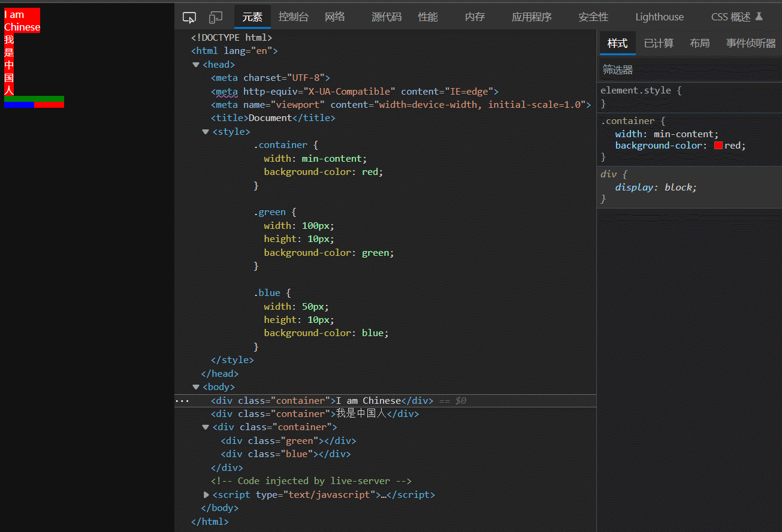Select the html lang="en" node
The width and height of the screenshot is (782, 532).
pyautogui.click(x=234, y=51)
